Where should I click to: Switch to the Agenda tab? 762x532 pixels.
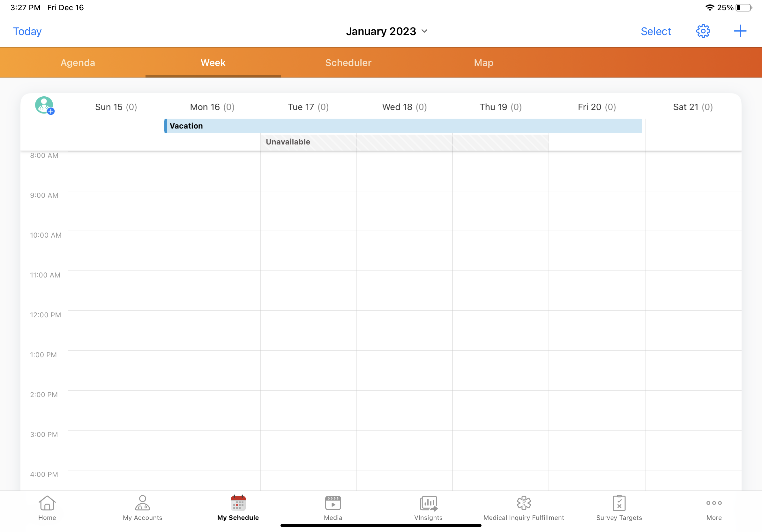pyautogui.click(x=78, y=63)
